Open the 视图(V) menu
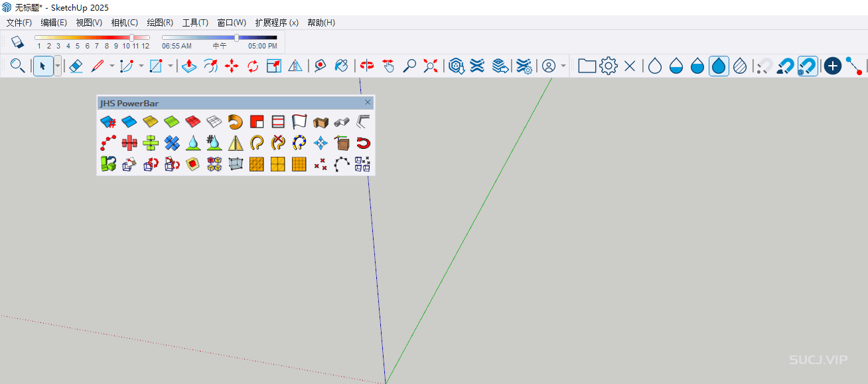 [89, 23]
